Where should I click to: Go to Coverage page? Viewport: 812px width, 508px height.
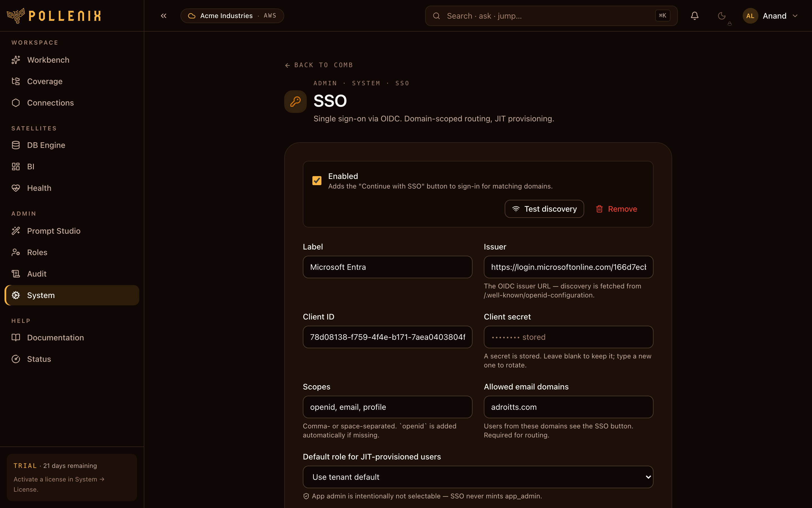coord(72,81)
